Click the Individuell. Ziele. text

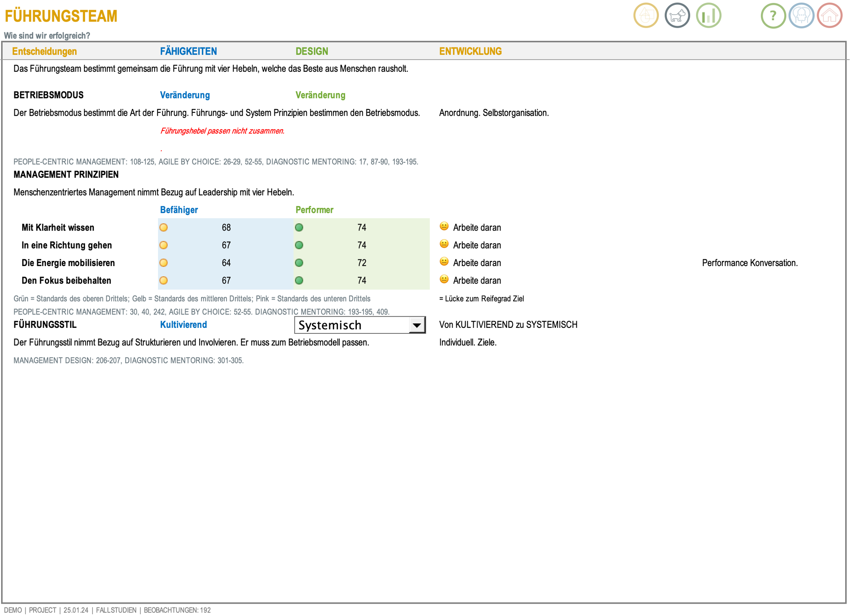(x=468, y=342)
